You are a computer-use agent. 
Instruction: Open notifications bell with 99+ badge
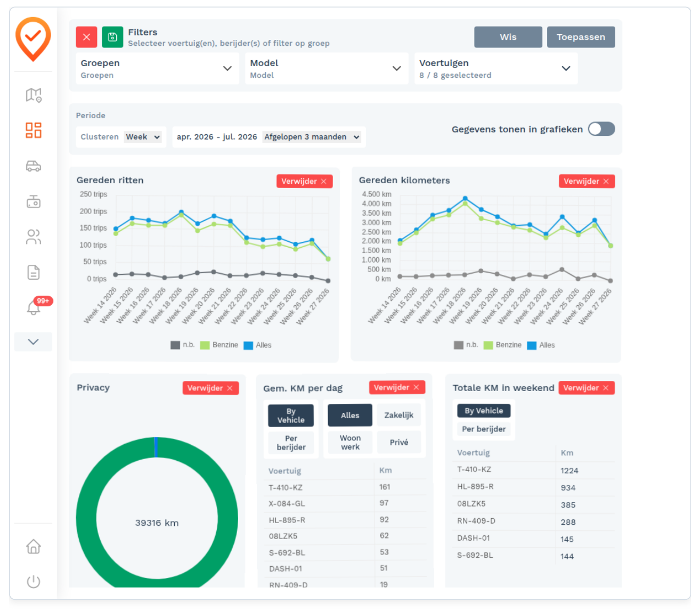[34, 307]
